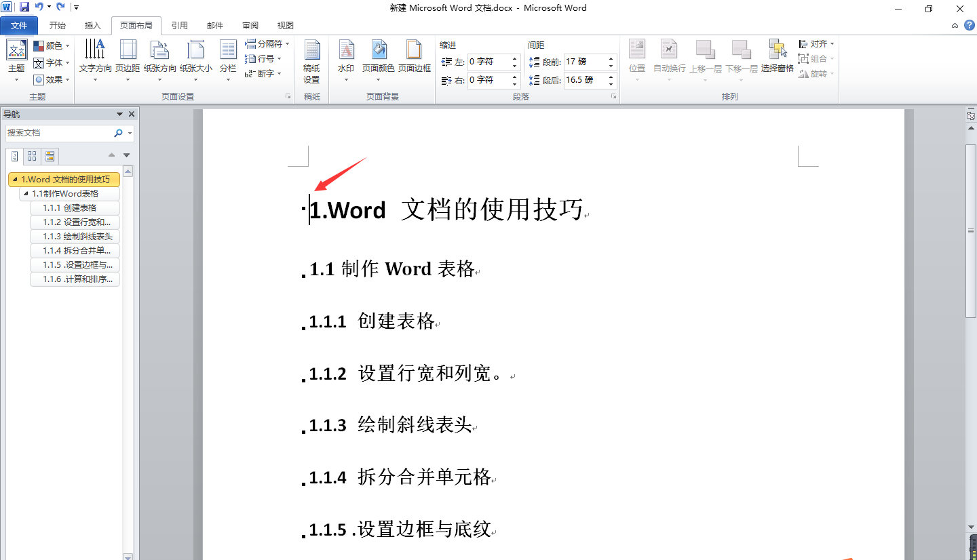The height and width of the screenshot is (560, 977).
Task: Click the Redo icon in title bar
Action: (60, 7)
